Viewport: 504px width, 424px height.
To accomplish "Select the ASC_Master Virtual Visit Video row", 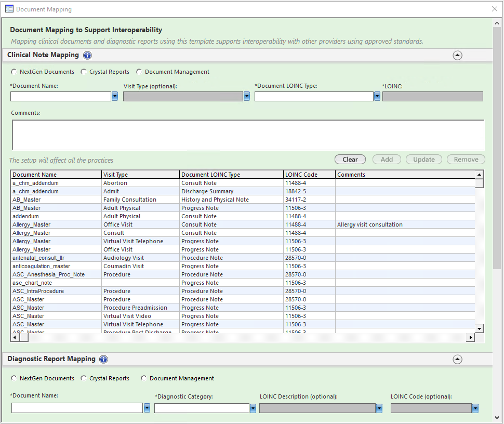I will click(243, 316).
